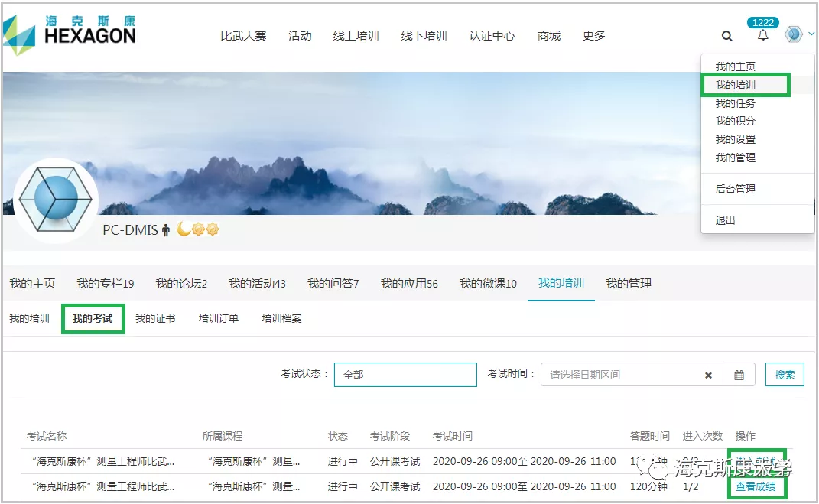Expand the 更多 navigation menu

click(x=593, y=36)
